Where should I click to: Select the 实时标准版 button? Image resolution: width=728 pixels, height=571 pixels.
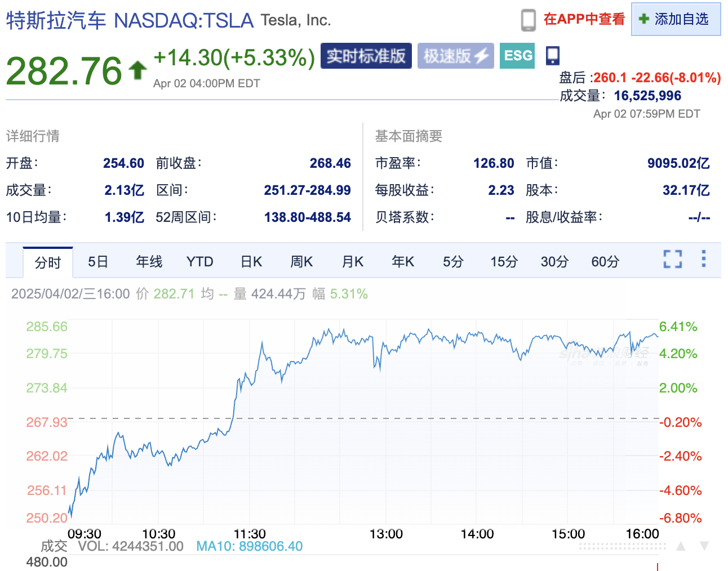366,56
